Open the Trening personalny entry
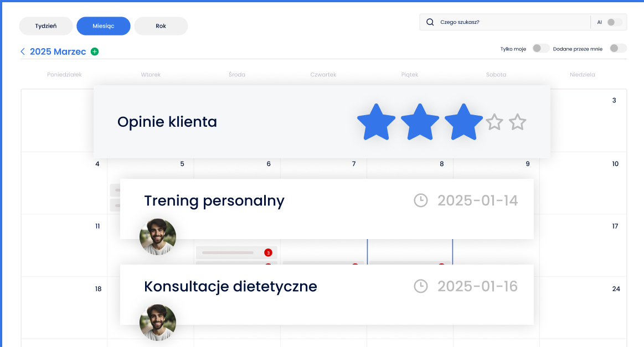The height and width of the screenshot is (347, 644). pyautogui.click(x=214, y=200)
